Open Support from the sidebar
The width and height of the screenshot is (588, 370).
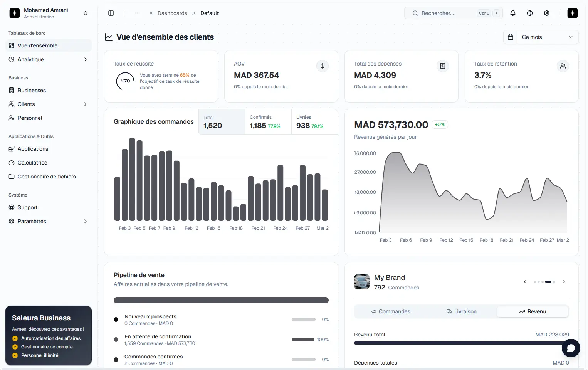tap(28, 207)
